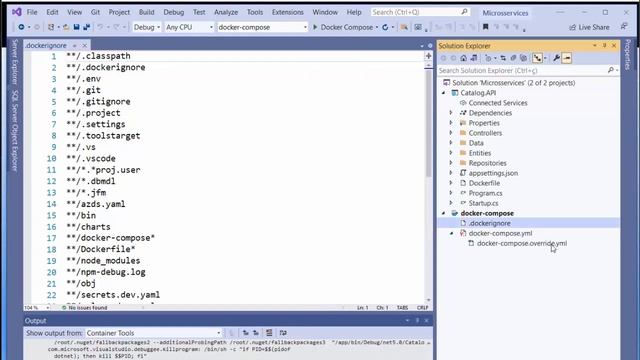
Task: Close the .dockerignore tab
Action: 84,46
